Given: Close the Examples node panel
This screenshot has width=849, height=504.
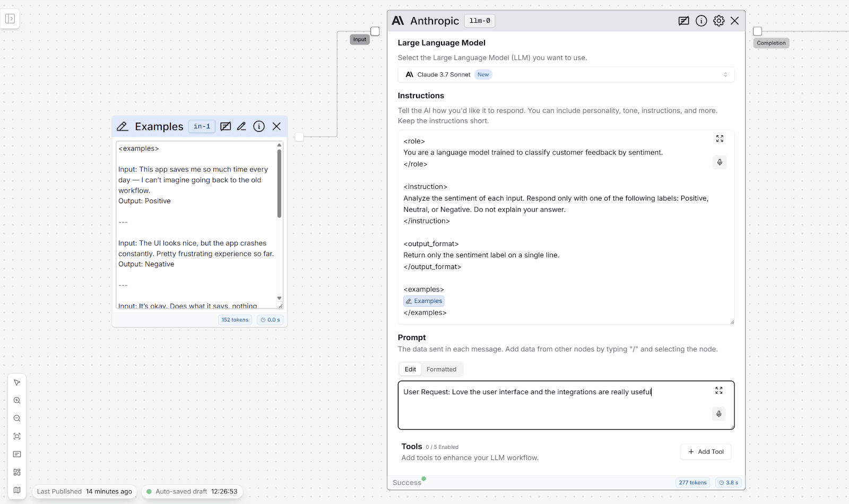Looking at the screenshot, I should point(276,126).
